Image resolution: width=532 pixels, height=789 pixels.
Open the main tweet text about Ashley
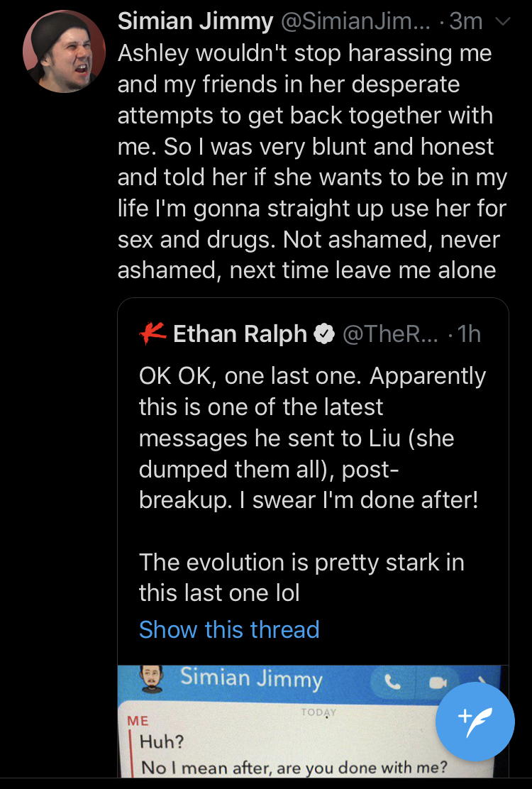(x=312, y=162)
